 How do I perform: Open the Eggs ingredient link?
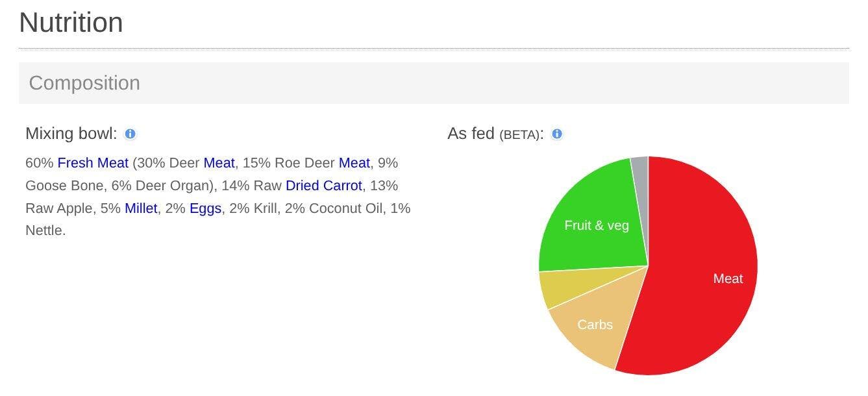pyautogui.click(x=205, y=208)
